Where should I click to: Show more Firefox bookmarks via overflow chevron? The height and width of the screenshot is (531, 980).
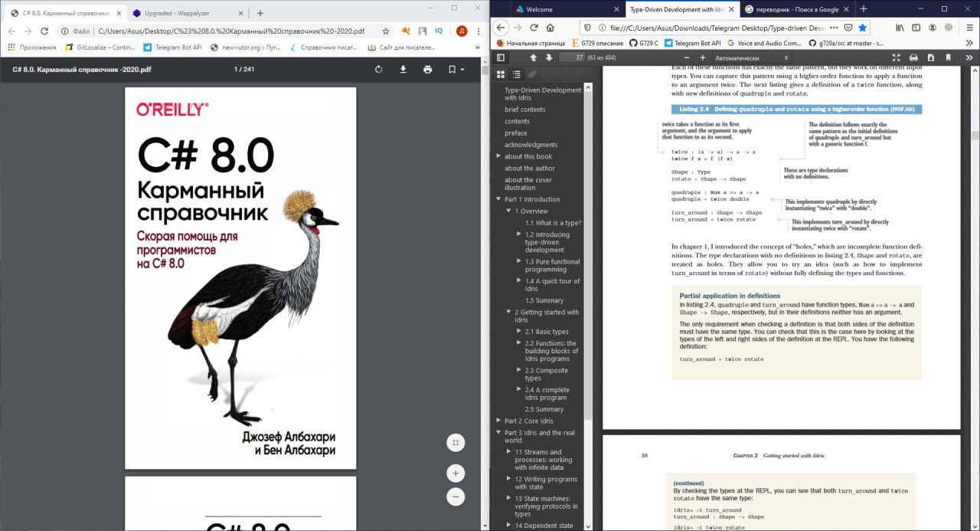[969, 43]
